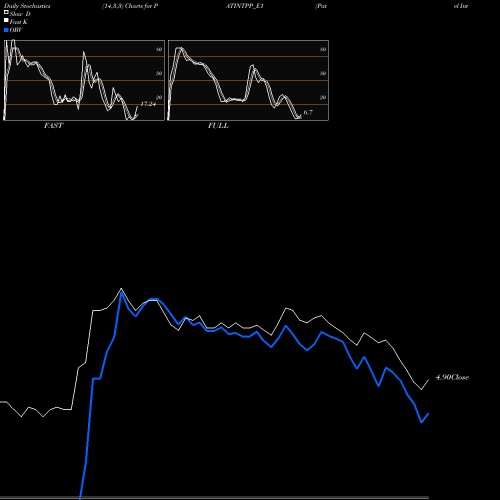Click the 6.7 full stochastic value
Image resolution: width=500 pixels, height=500 pixels.
[x=308, y=112]
